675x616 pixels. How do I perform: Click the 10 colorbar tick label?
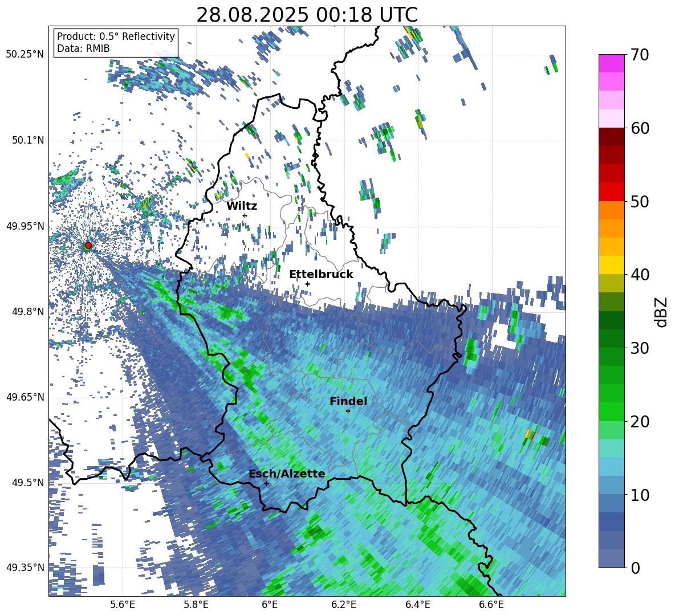[x=640, y=495]
